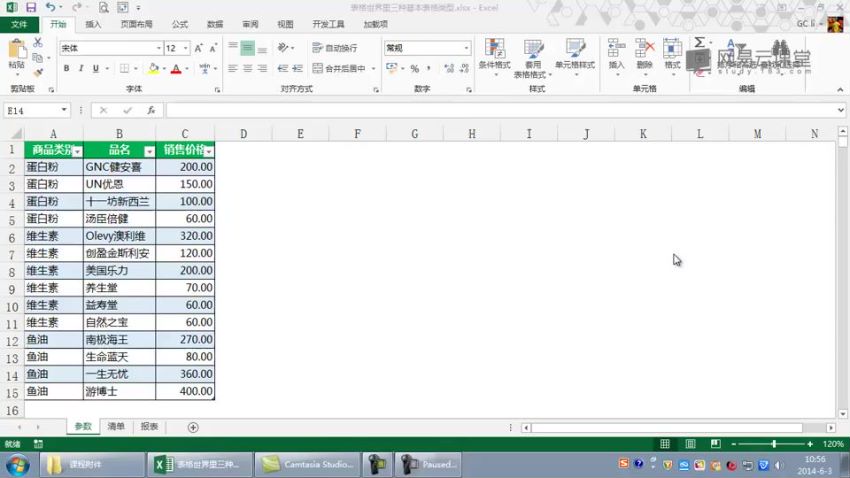Screen dimensions: 850x478
Task: Click the Increase Indent icon
Action: tap(297, 68)
